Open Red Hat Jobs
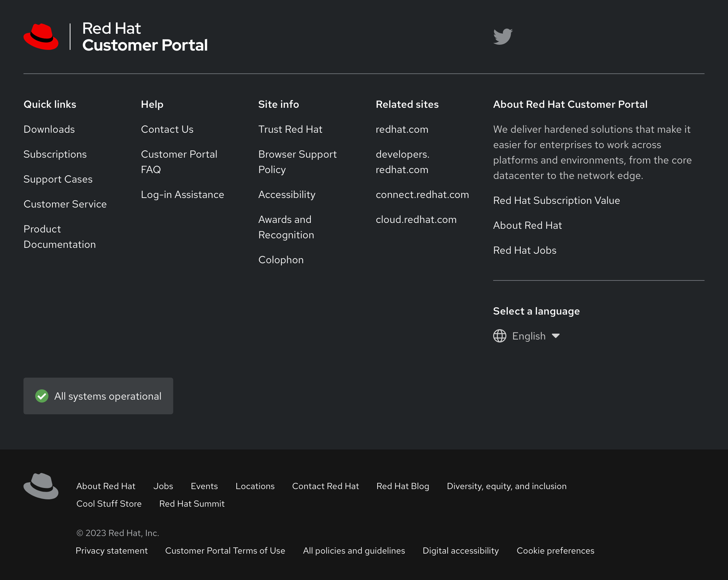Image resolution: width=728 pixels, height=580 pixels. pos(525,250)
